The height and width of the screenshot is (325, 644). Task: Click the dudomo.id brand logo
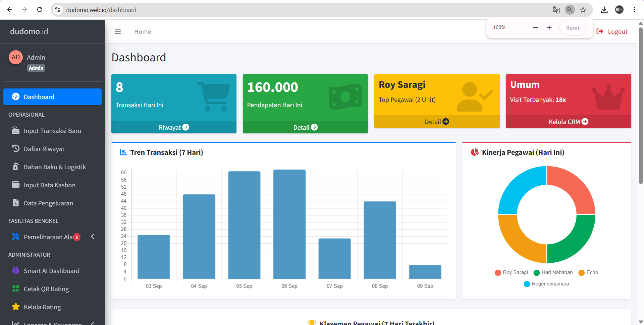[29, 31]
